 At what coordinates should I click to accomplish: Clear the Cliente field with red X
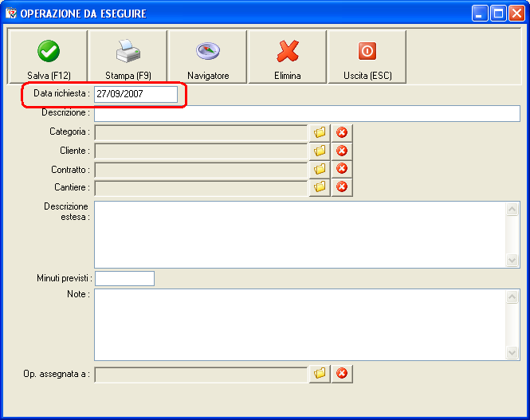click(342, 151)
